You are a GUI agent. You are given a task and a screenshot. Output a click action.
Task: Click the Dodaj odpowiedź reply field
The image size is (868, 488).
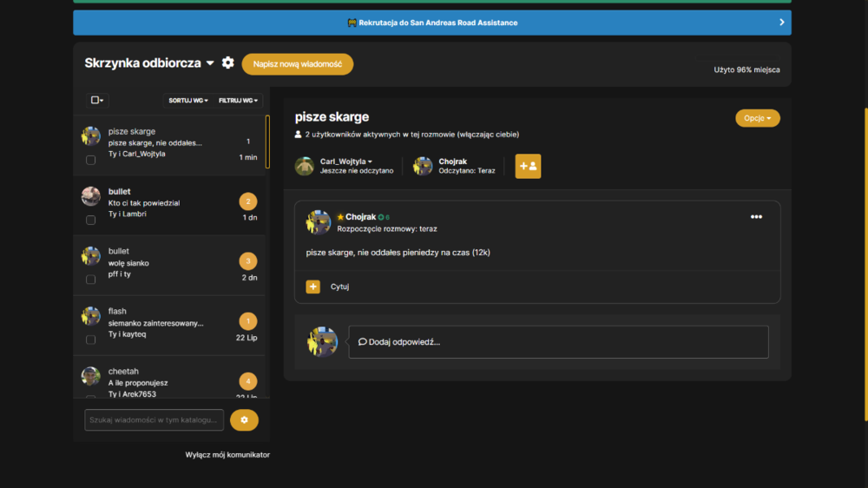coord(558,342)
